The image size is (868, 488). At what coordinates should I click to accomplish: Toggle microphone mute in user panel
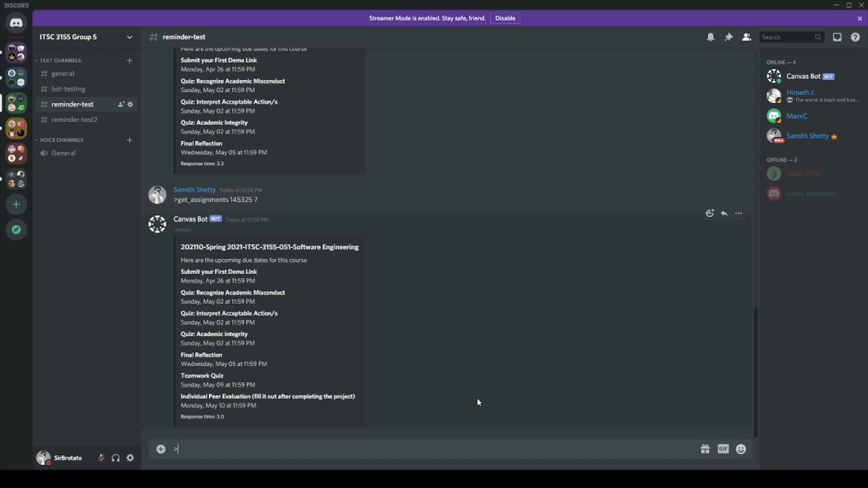pyautogui.click(x=101, y=458)
